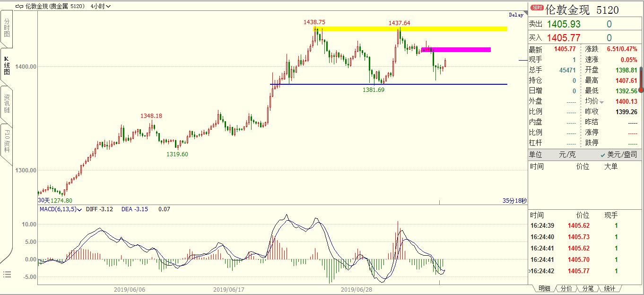The image size is (644, 295).
Task: Switch to the 分时图 side tab
Action: click(7, 28)
